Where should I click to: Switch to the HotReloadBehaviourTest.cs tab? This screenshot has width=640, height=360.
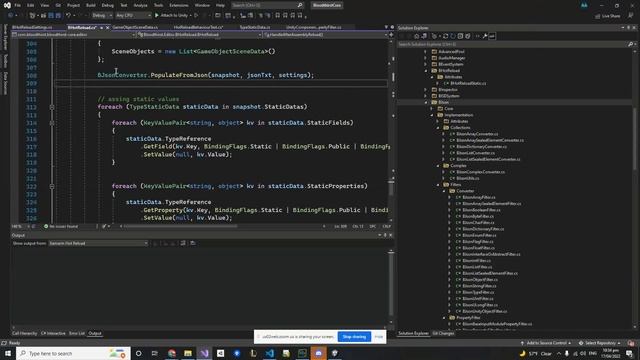(x=198, y=27)
